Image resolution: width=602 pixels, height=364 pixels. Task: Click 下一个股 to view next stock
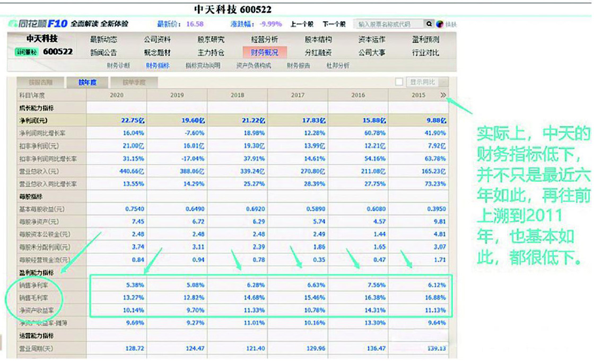point(334,24)
